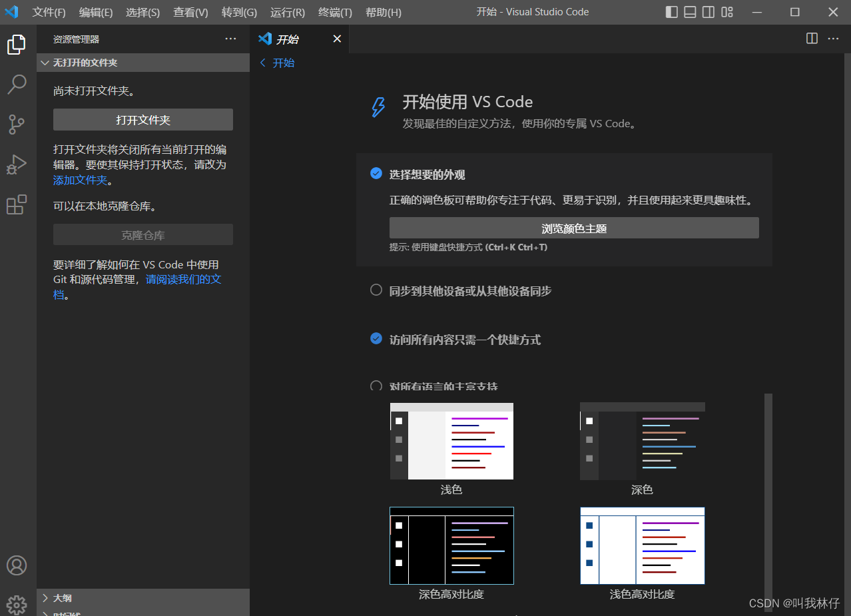Click the 资源管理器 panel title
Screen dimensions: 851x616
76,39
